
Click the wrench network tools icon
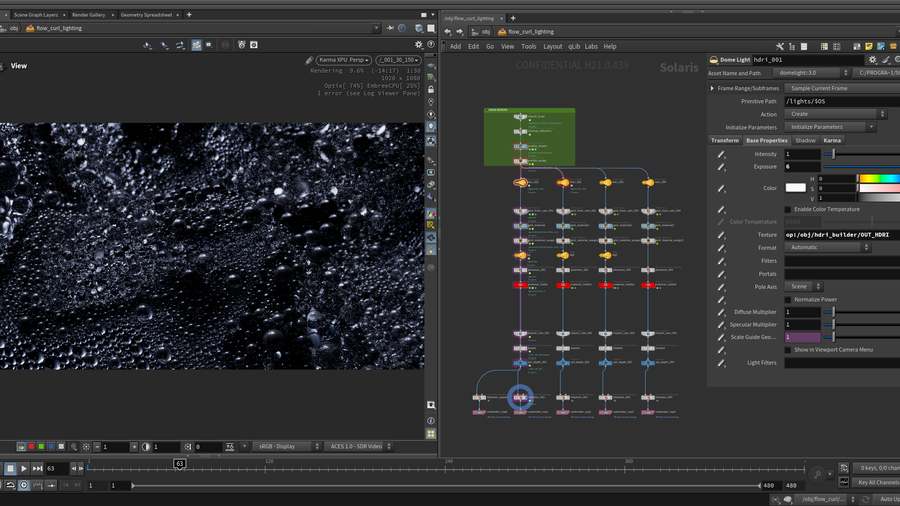[780, 46]
